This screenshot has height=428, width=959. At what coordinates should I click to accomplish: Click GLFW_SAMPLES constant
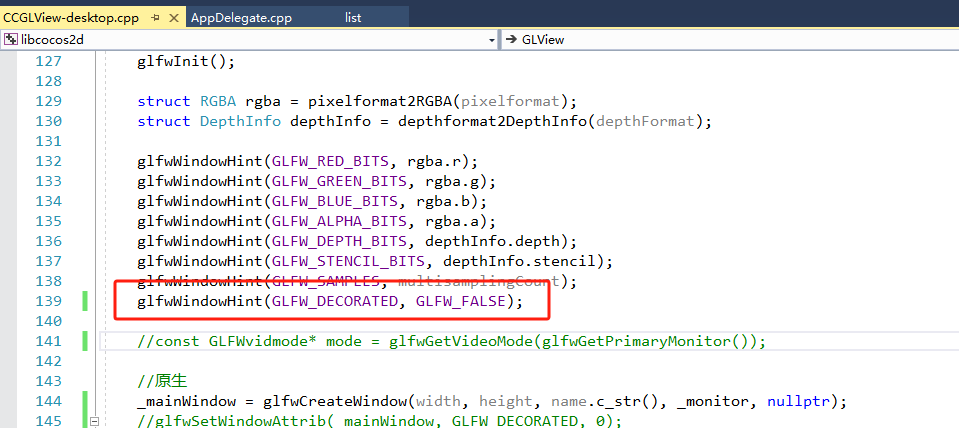(x=325, y=282)
